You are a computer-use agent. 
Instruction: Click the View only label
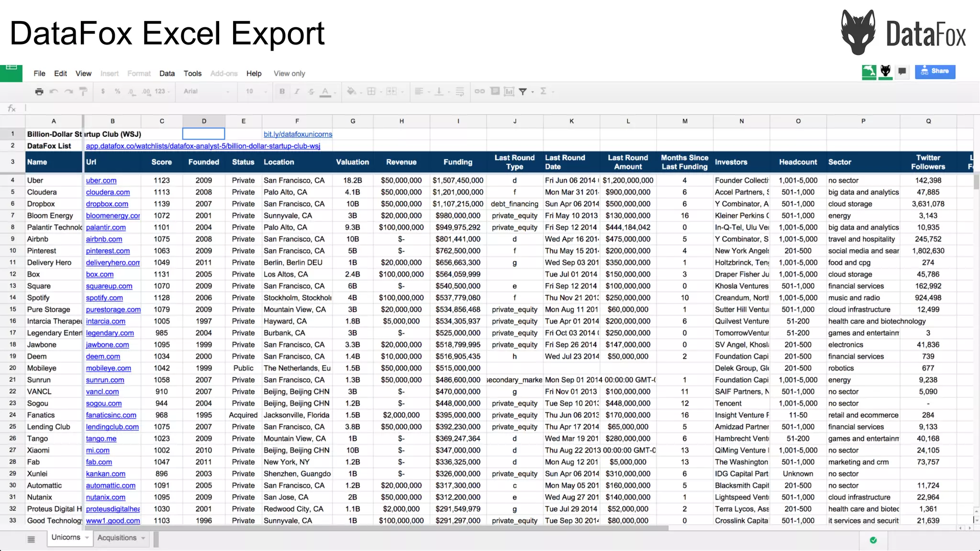tap(289, 73)
